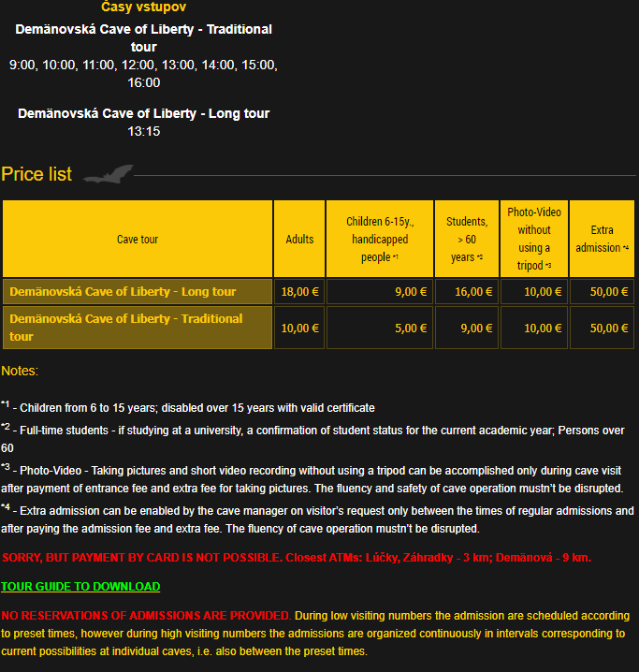Select the Long tour adult price 18,00 €
639x672 pixels.
coord(299,292)
